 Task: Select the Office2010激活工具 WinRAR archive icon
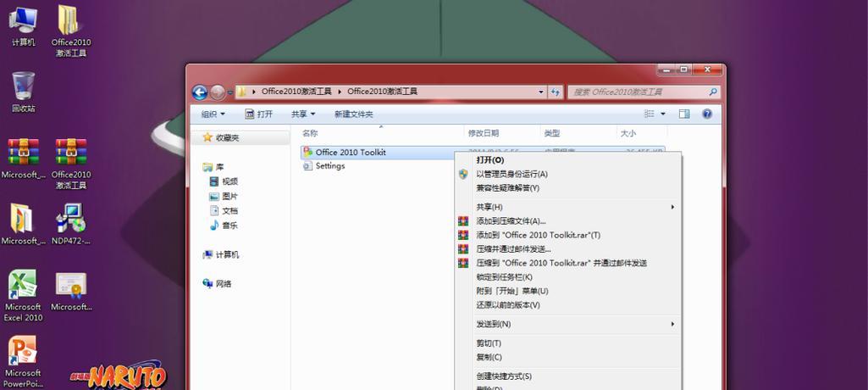[71, 164]
